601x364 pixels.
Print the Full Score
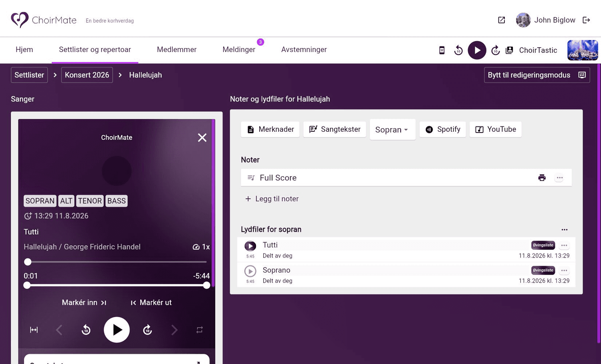pyautogui.click(x=542, y=178)
